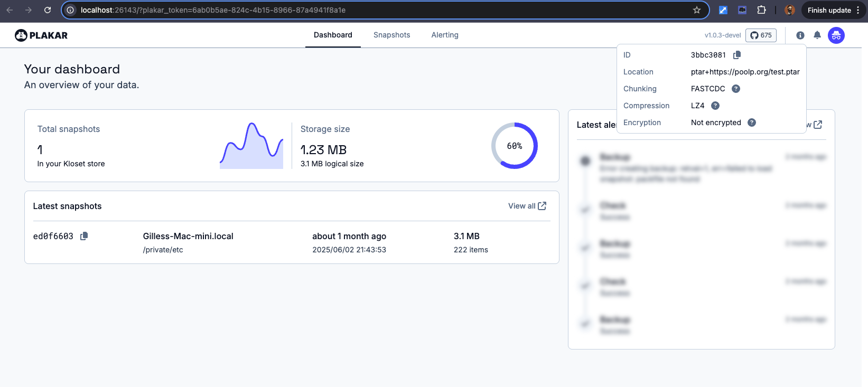Open the notifications bell
Image resolution: width=868 pixels, height=387 pixels.
[x=817, y=35]
